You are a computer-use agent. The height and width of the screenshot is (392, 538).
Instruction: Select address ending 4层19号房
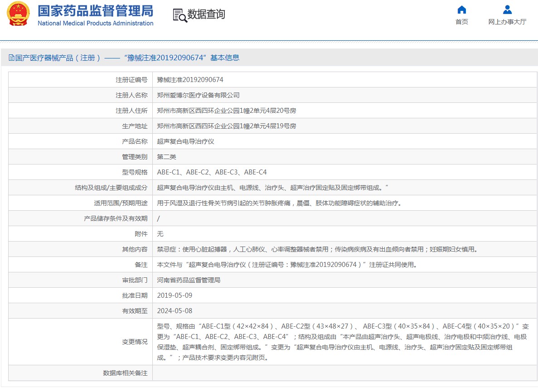227,126
